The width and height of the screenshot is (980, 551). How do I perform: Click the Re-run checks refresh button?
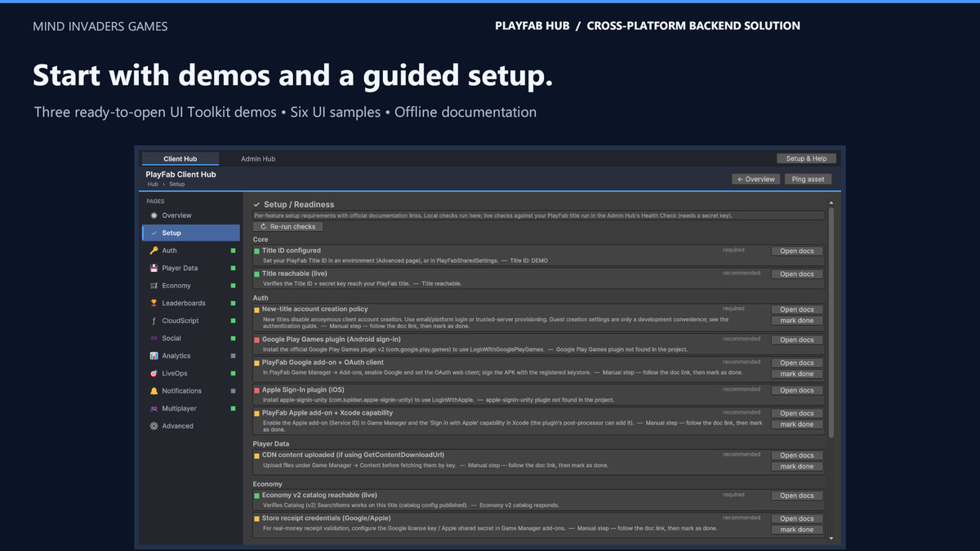coord(287,226)
